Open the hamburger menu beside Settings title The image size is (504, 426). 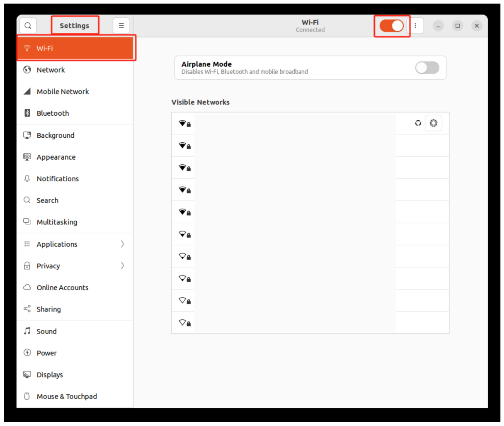pos(121,26)
